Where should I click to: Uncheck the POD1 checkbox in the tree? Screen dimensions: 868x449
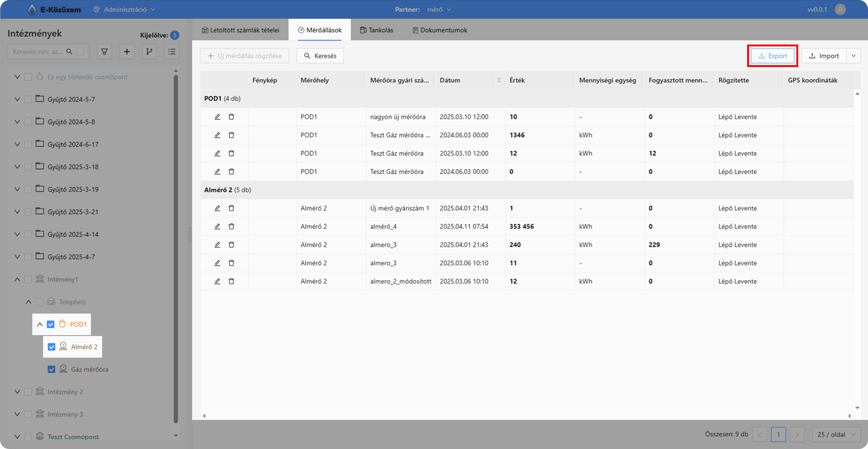(51, 324)
